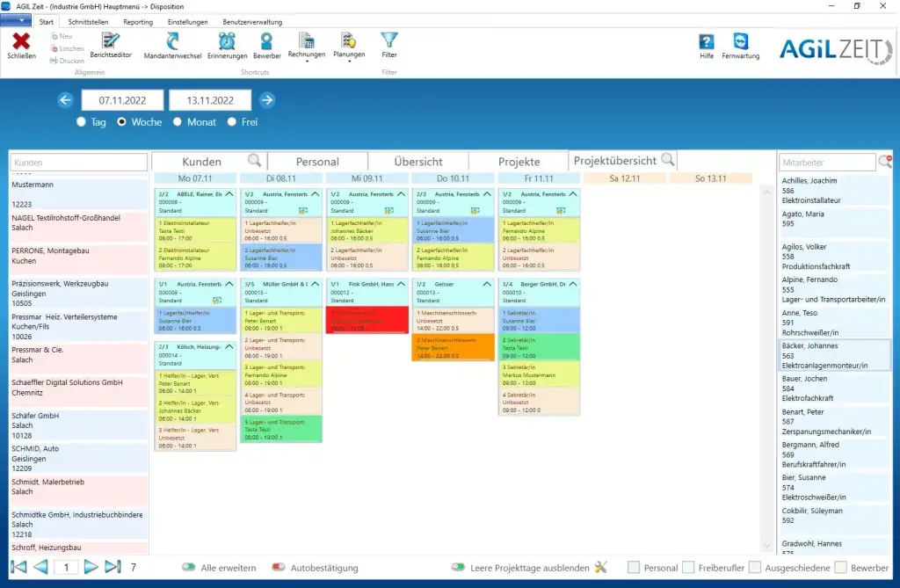Collapse the ABELE, Rainer project card
The height and width of the screenshot is (588, 900).
[229, 194]
